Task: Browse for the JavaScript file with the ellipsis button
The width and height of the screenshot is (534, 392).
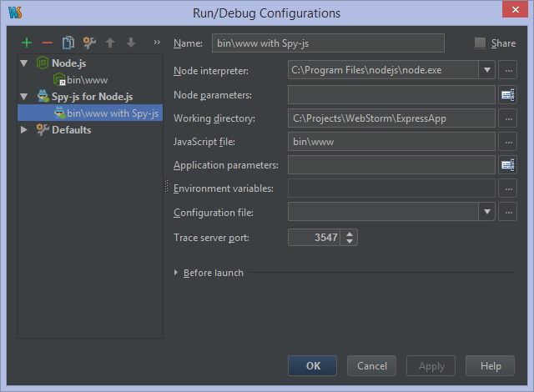Action: [x=508, y=142]
